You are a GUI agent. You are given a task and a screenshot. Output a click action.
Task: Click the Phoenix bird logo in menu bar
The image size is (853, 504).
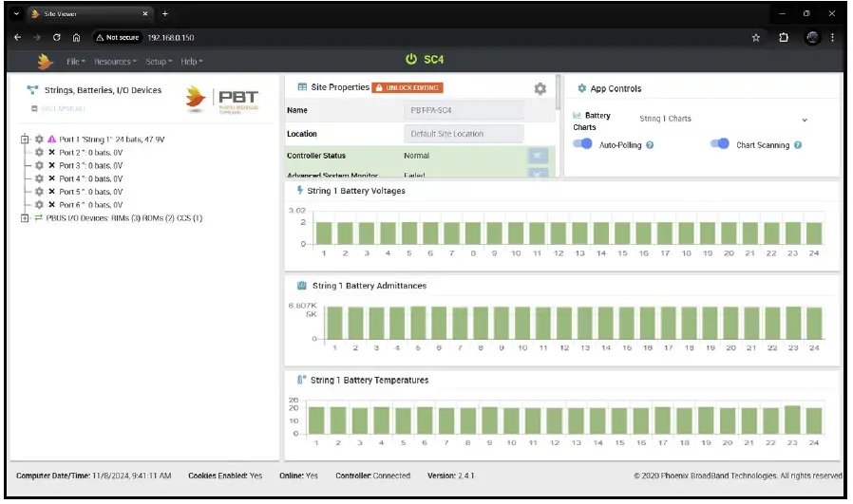[46, 62]
